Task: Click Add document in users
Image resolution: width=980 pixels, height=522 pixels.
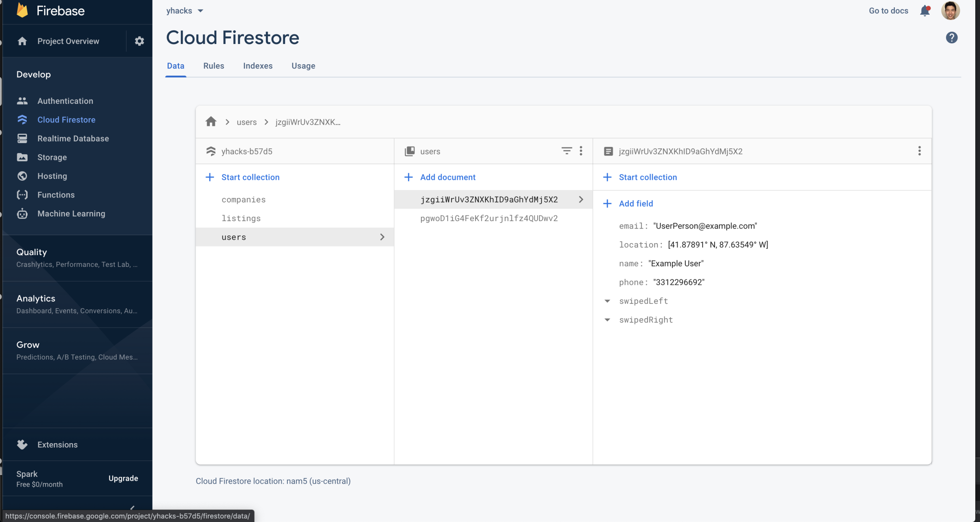Action: 447,177
